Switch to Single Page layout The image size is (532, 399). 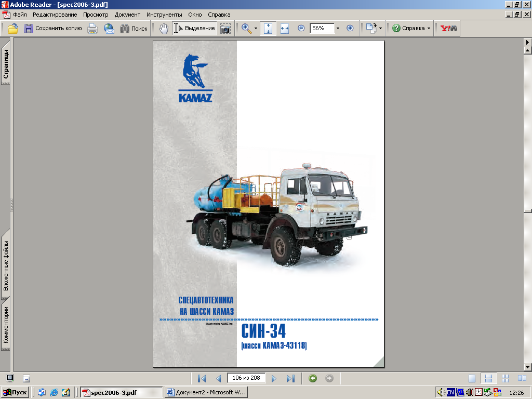[x=472, y=378]
